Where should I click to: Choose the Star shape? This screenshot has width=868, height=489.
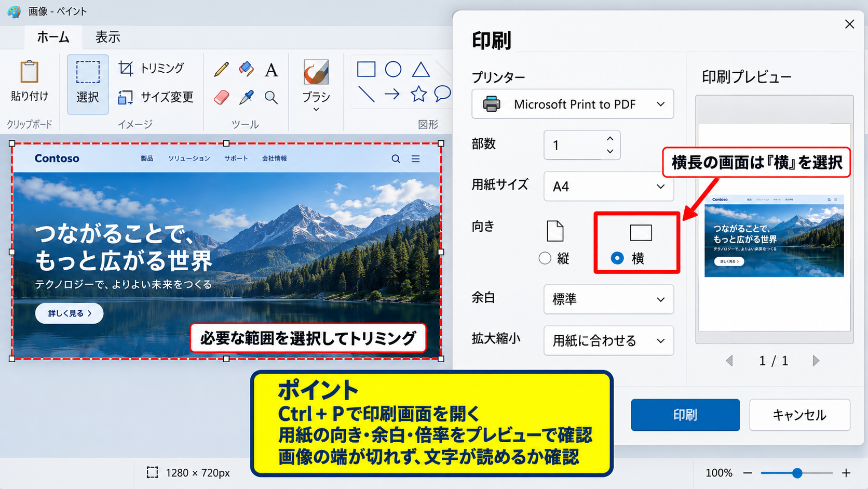[x=418, y=94]
